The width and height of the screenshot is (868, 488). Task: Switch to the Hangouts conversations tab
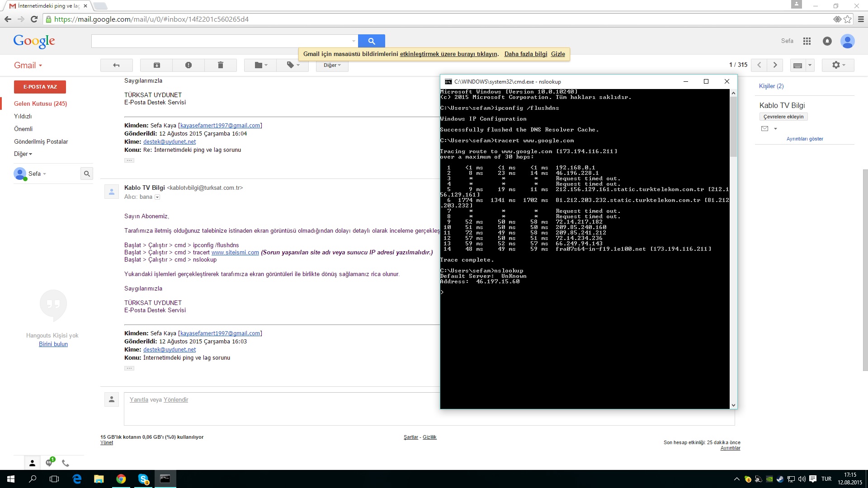pos(49,463)
